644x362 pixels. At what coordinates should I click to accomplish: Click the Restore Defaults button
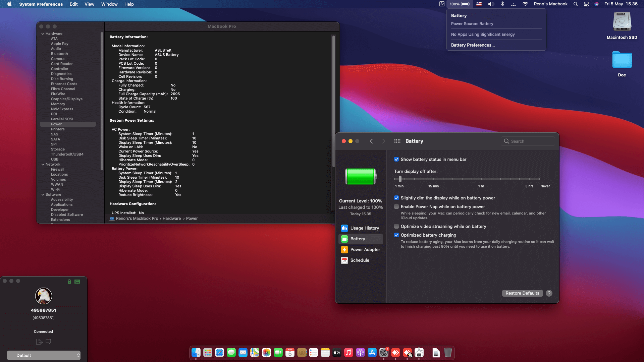coord(522,293)
